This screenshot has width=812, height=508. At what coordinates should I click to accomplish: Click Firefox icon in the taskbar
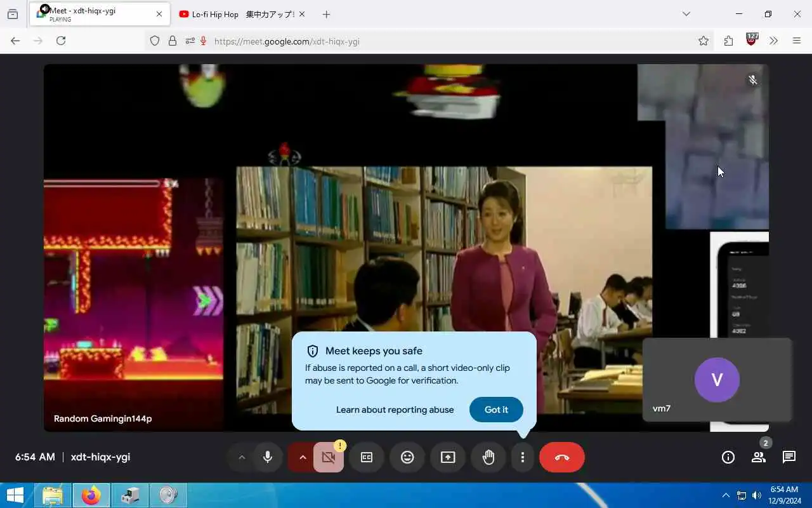(91, 495)
